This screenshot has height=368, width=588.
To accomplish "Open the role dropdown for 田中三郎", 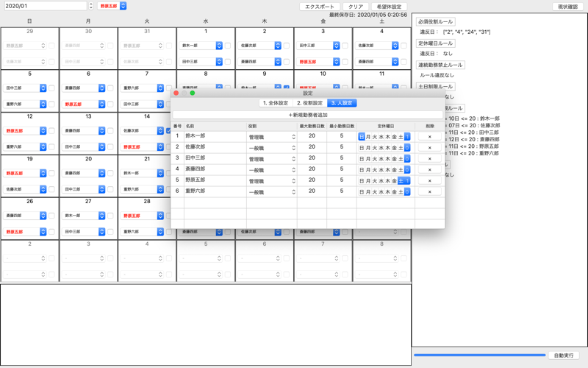I will pyautogui.click(x=272, y=159).
